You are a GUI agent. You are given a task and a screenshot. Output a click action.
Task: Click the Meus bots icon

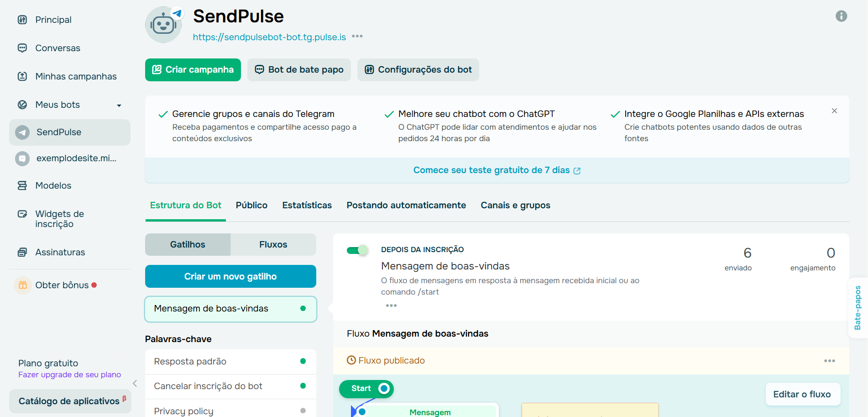[22, 105]
